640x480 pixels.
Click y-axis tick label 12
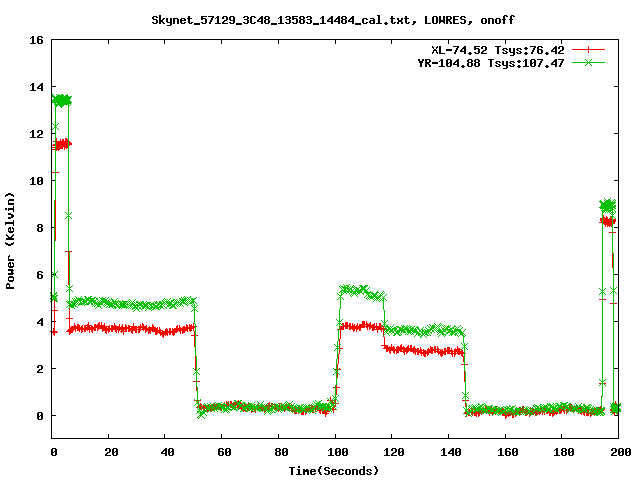click(36, 134)
